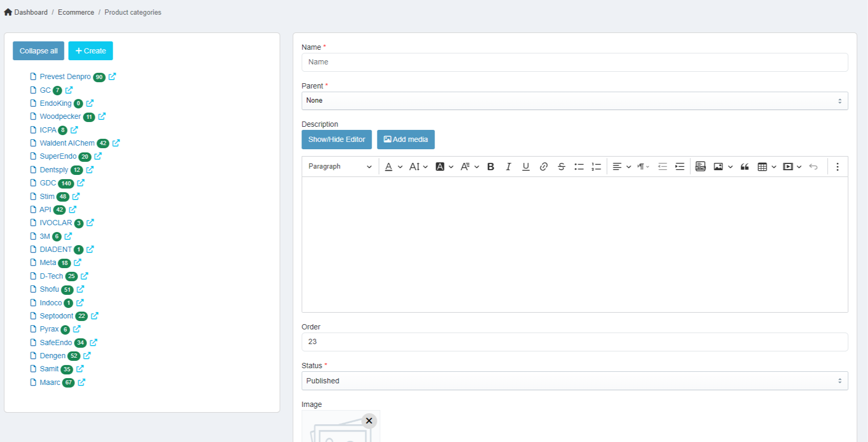Insert a link using the link icon
The height and width of the screenshot is (442, 868).
pos(544,167)
